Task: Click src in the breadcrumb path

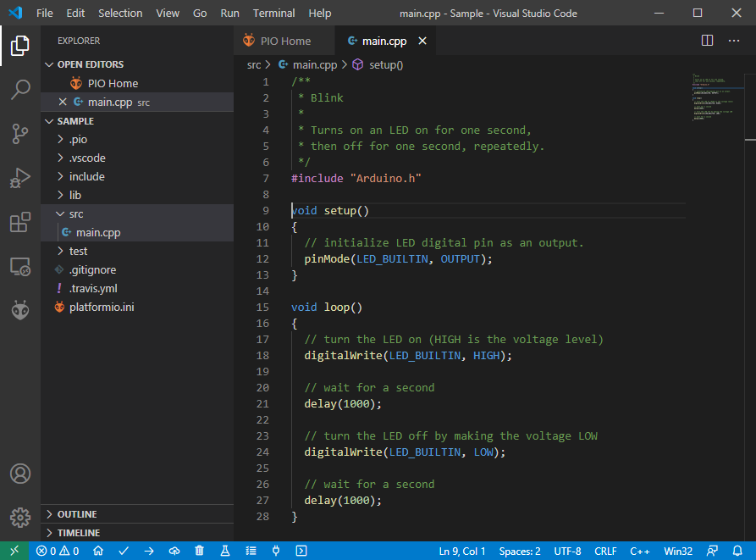Action: 254,64
